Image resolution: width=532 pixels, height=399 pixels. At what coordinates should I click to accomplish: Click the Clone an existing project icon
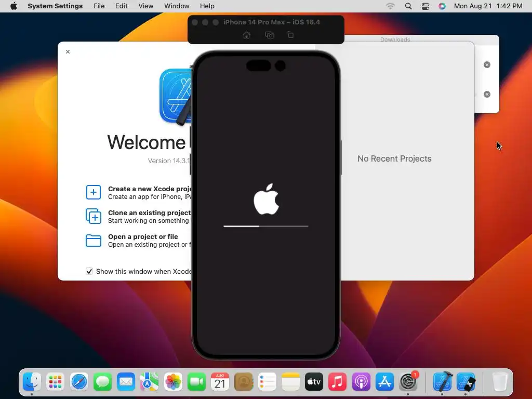(94, 216)
